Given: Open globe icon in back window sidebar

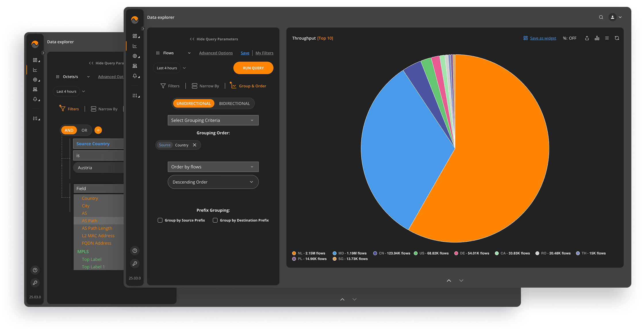Looking at the screenshot, I should tap(35, 80).
